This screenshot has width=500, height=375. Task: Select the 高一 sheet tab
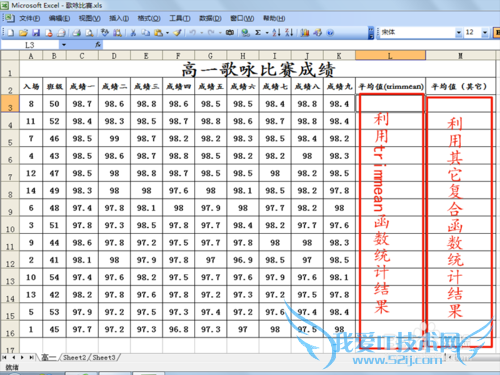pyautogui.click(x=49, y=358)
